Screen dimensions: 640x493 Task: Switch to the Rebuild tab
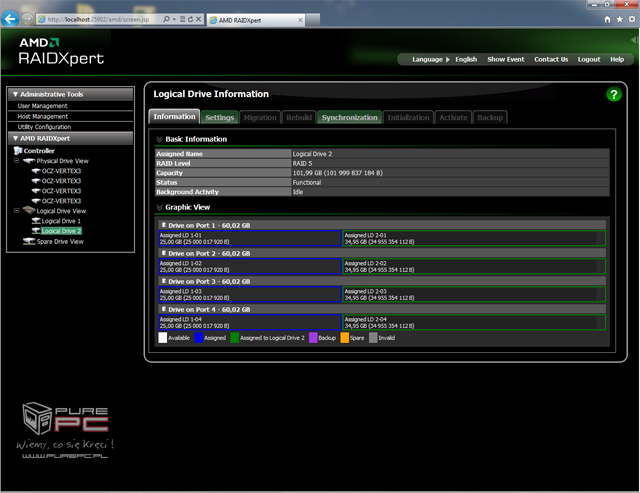(299, 118)
